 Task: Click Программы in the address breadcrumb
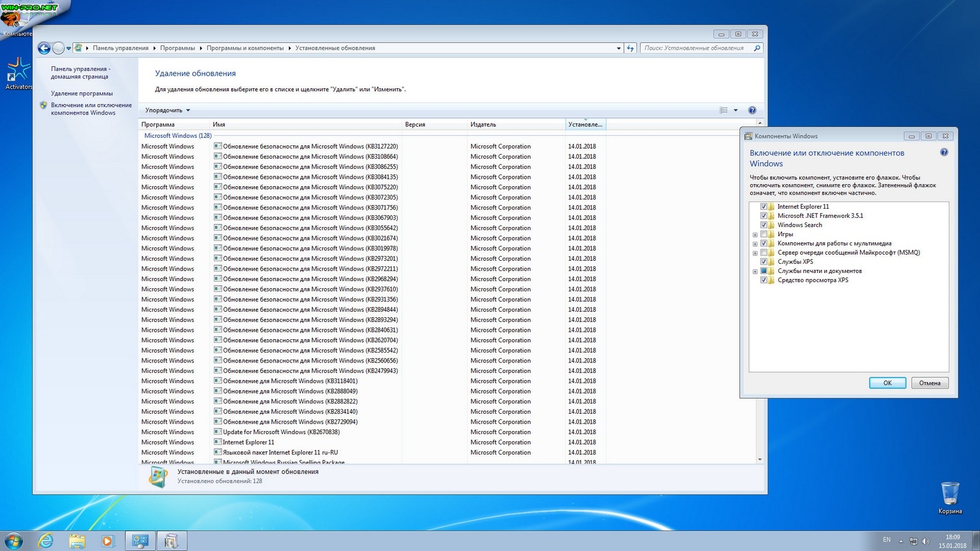(177, 48)
